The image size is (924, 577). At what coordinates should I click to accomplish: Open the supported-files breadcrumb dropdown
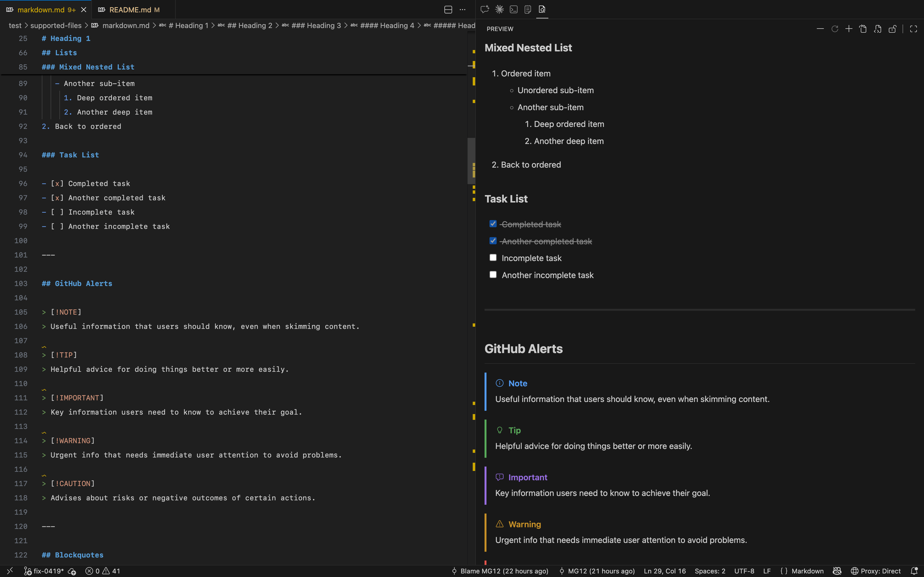56,26
